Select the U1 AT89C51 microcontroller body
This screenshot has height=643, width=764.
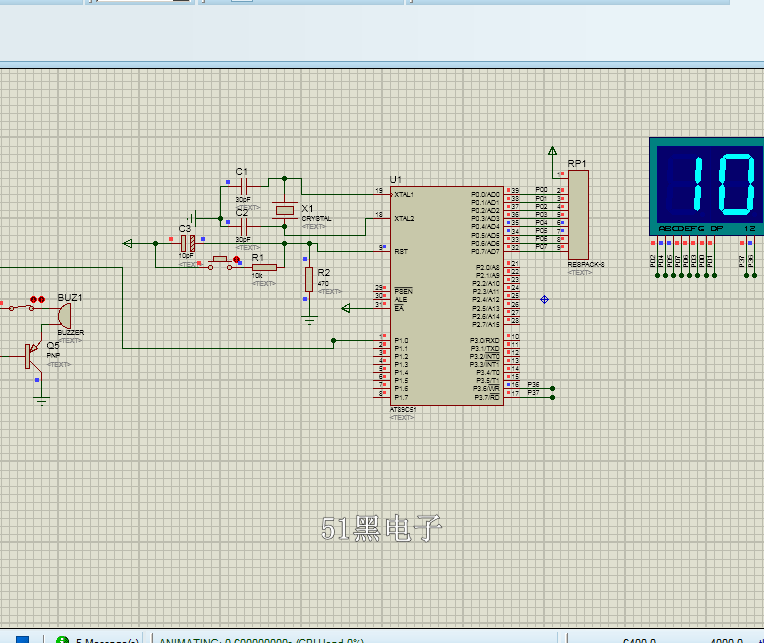click(x=446, y=296)
